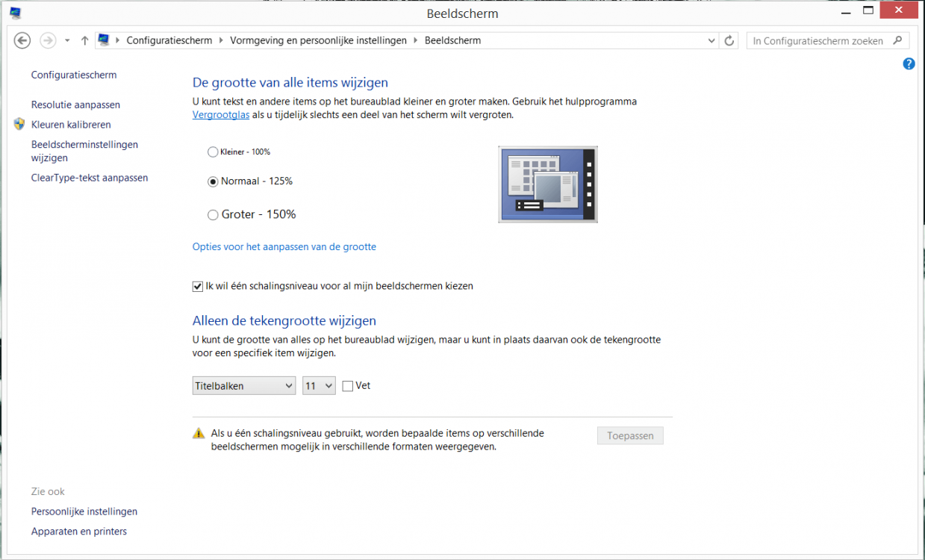The width and height of the screenshot is (925, 560).
Task: Open the Vergrootglas link
Action: [221, 115]
